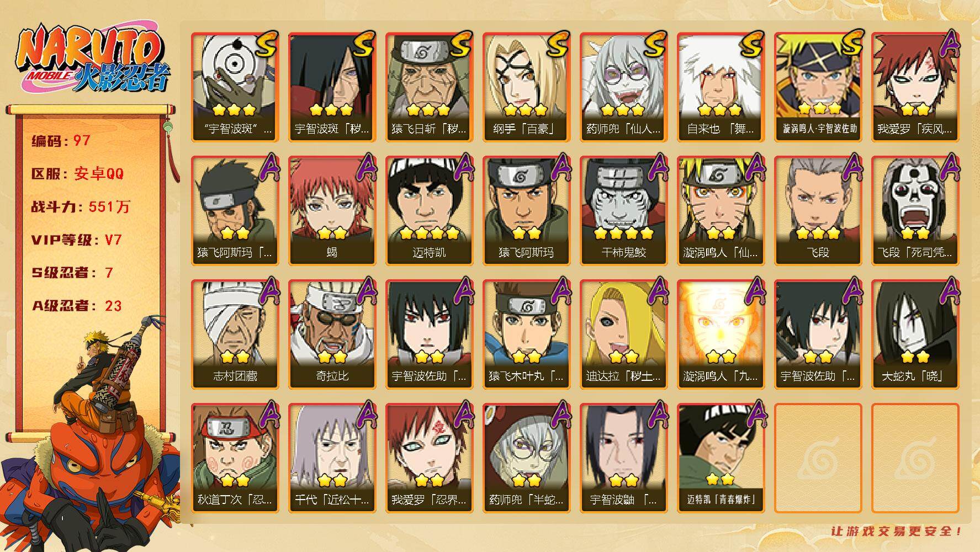Screen dimensions: 980x552
Task: Select the 千代「近松十…」 ninja card
Action: 332,458
